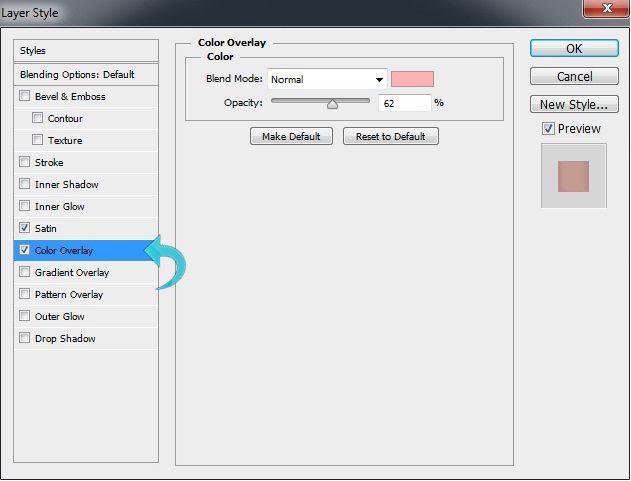Enable the Stroke effect checkbox
This screenshot has width=631, height=481.
point(25,162)
